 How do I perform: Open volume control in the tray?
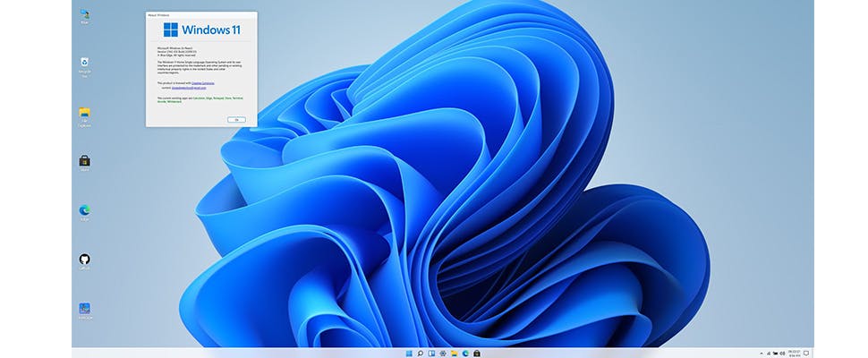point(782,353)
